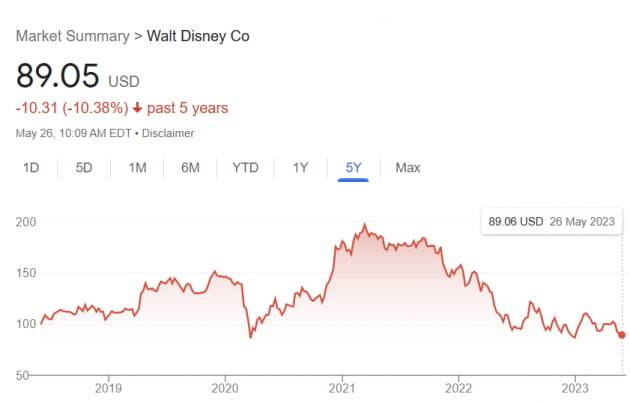Click the red endpoint dot on chart
The height and width of the screenshot is (403, 630).
622,335
